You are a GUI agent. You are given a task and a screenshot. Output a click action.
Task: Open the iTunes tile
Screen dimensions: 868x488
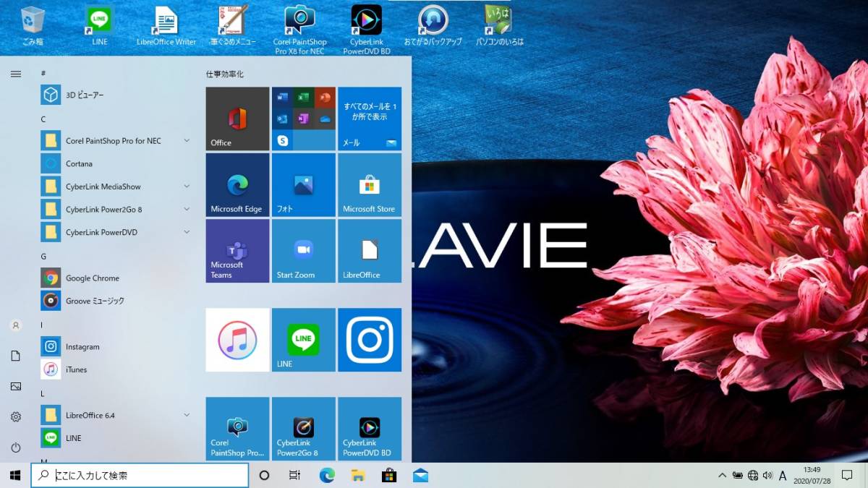coord(237,340)
